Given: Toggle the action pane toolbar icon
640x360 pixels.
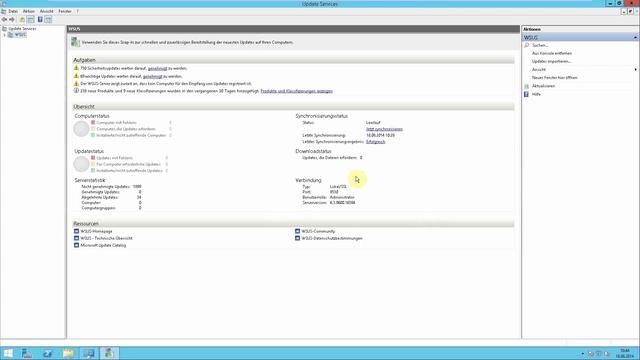Looking at the screenshot, I should (x=48, y=20).
